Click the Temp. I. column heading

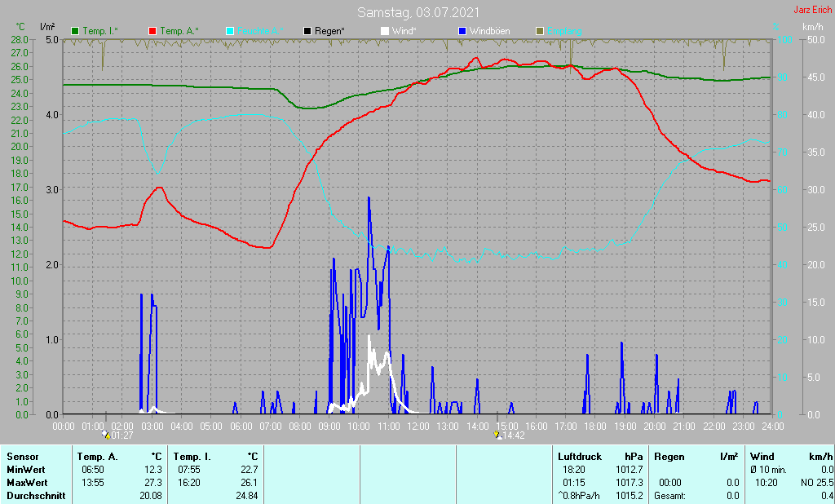click(192, 457)
